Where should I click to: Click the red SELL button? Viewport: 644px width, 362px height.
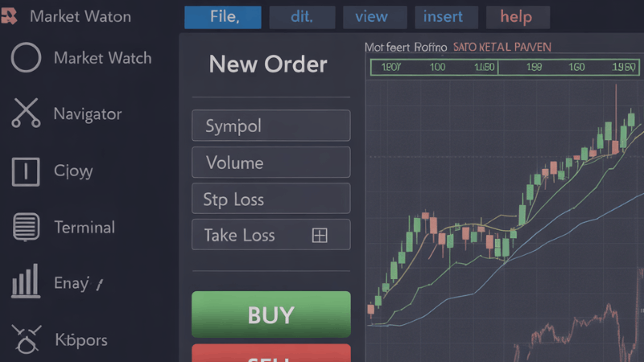(x=271, y=353)
